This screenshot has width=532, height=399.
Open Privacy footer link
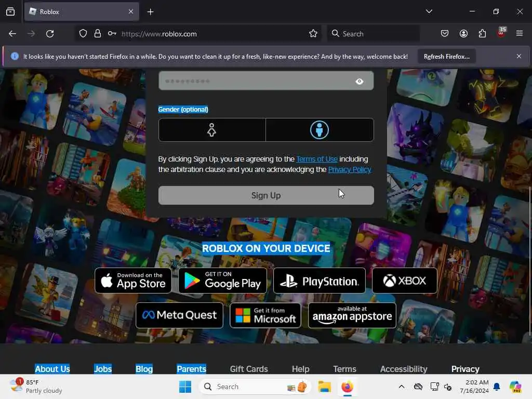click(x=465, y=369)
